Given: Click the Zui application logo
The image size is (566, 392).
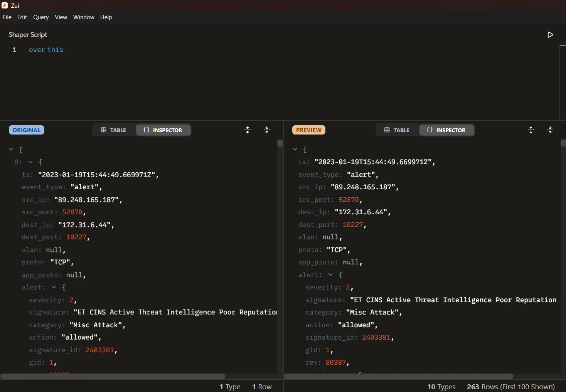Looking at the screenshot, I should [5, 5].
